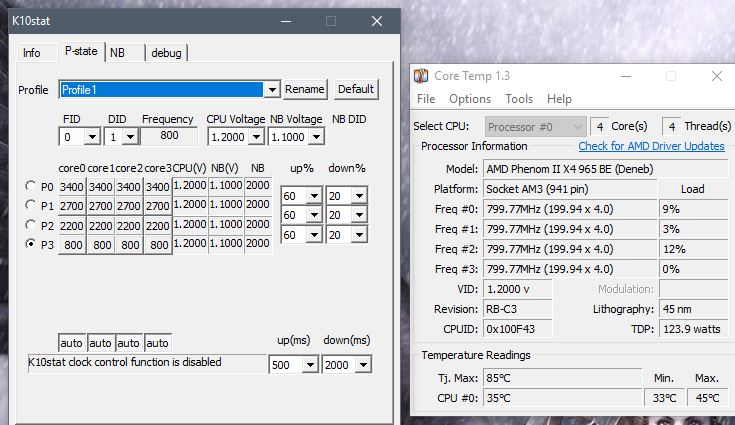Click the P2 core2 2200 cell
Screen dimensions: 735x425
point(129,226)
